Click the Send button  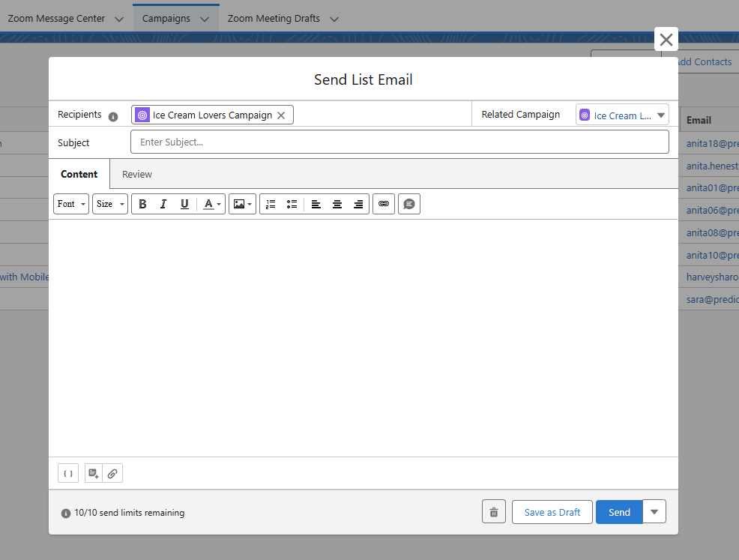[619, 512]
